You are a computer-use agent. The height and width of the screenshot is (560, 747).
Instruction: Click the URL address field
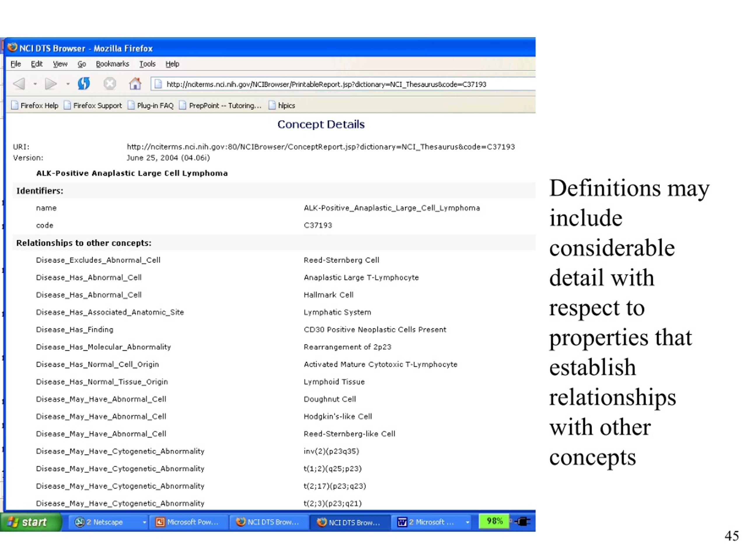click(343, 84)
